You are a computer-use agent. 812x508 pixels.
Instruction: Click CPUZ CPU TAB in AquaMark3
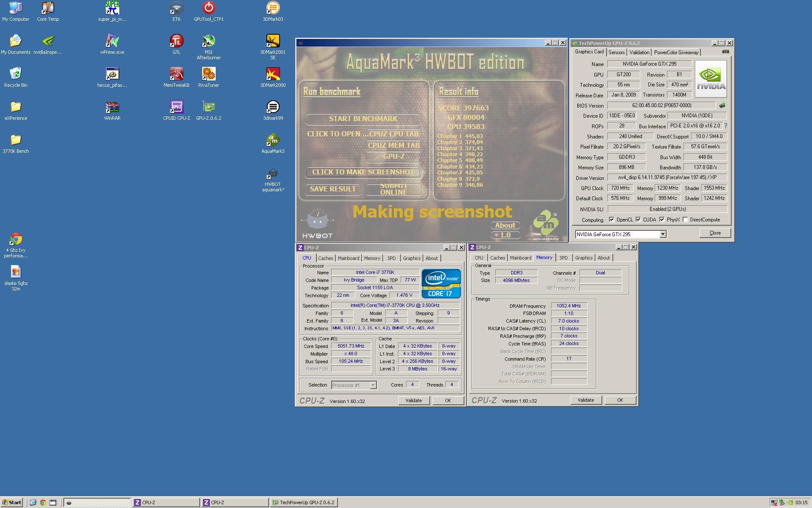pos(394,134)
